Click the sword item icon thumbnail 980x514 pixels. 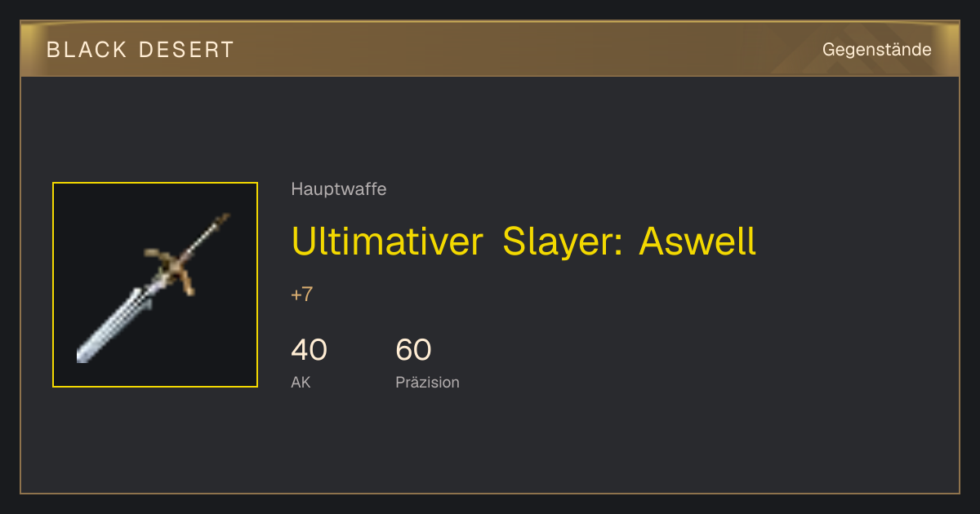(x=155, y=285)
